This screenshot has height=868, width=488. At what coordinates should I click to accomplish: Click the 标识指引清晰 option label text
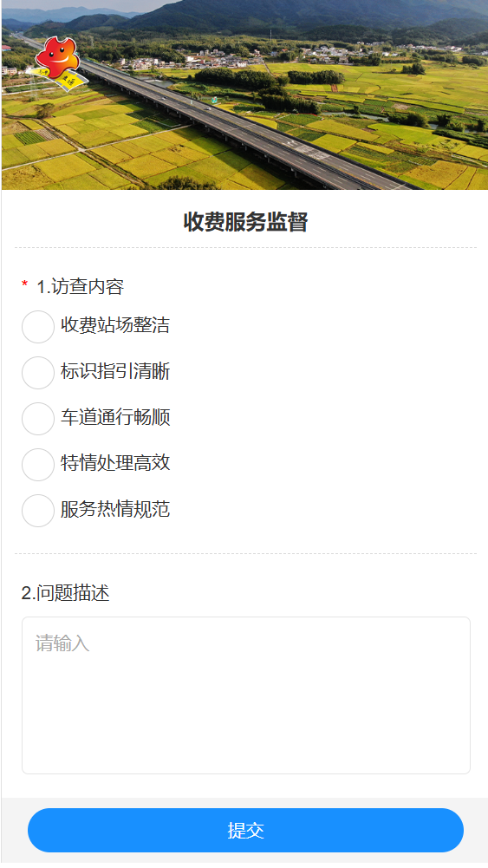115,371
